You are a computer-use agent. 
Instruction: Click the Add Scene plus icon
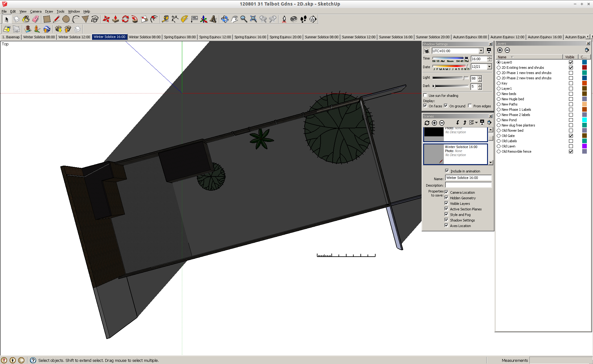(x=434, y=123)
